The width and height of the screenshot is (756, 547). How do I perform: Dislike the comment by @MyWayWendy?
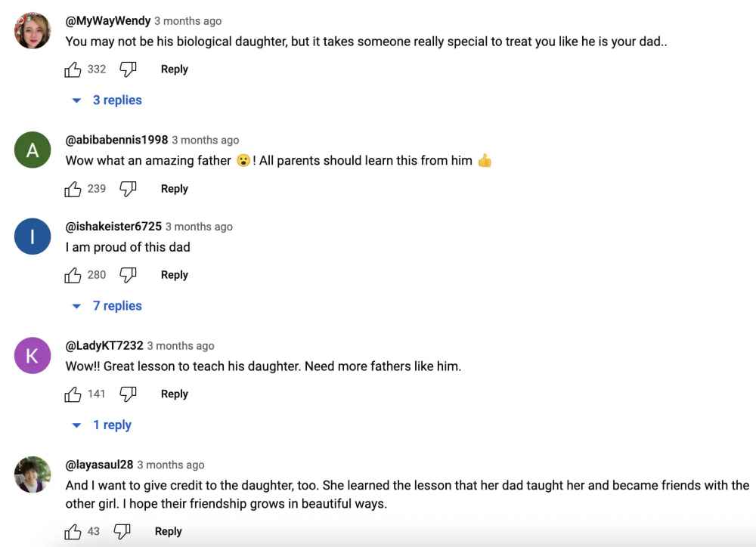coord(128,70)
